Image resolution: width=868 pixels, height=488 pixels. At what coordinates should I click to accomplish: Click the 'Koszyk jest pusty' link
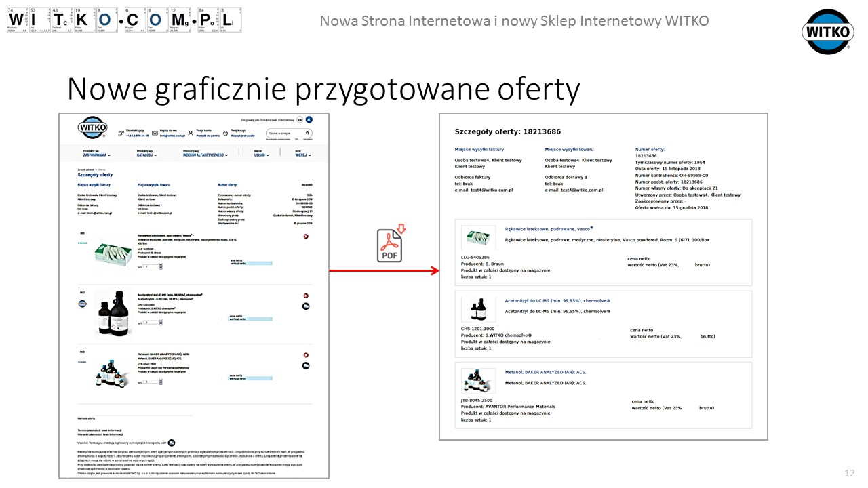243,136
